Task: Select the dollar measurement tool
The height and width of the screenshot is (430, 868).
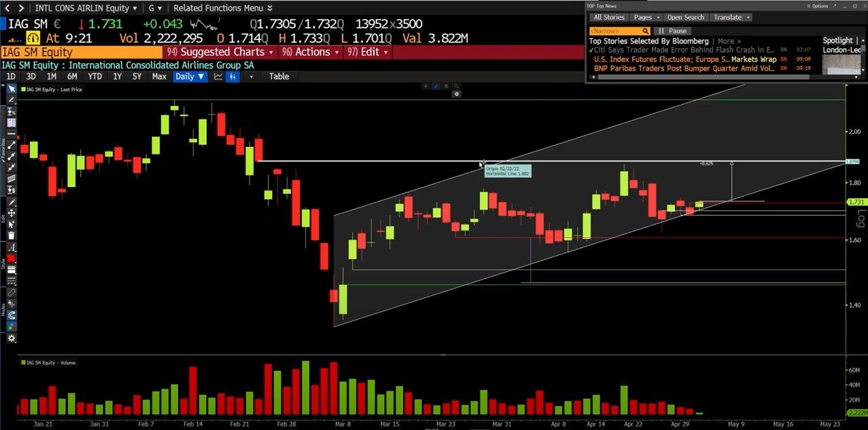Action: coord(12,191)
